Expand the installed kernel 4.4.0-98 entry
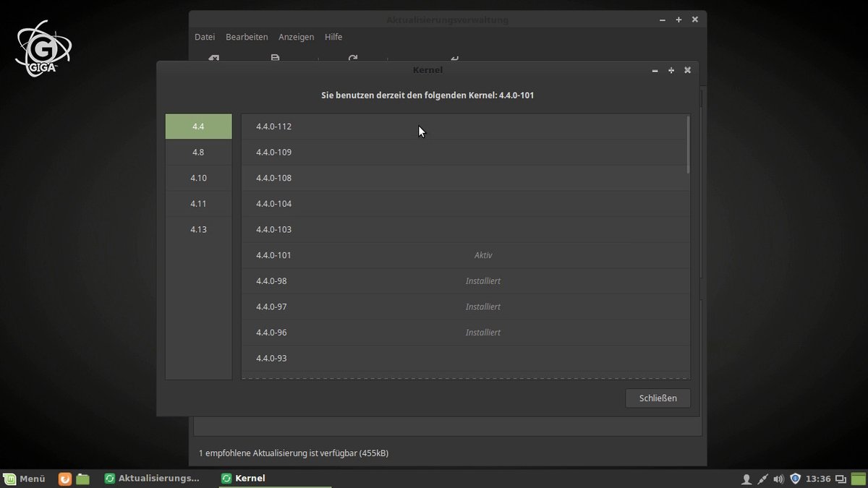This screenshot has width=868, height=488. 463,281
